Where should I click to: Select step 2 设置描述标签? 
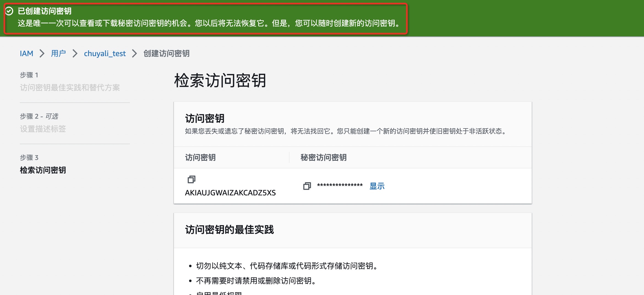43,129
